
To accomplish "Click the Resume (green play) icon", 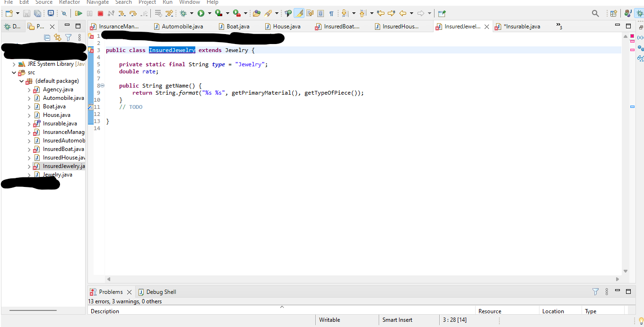I will coord(79,13).
